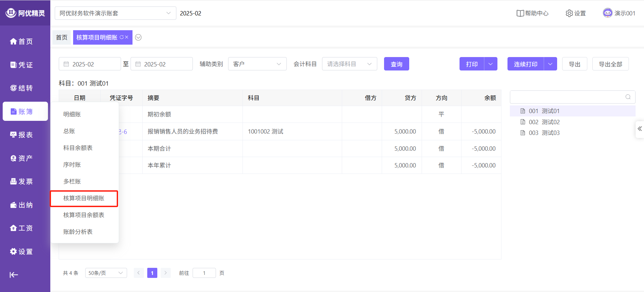This screenshot has height=292, width=644.
Task: Open the 请选择科目 account dropdown
Action: pyautogui.click(x=349, y=64)
